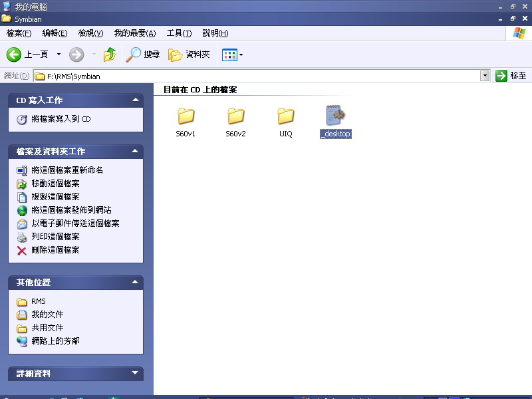The height and width of the screenshot is (399, 532).
Task: Click the folder icon in address bar
Action: [40, 76]
